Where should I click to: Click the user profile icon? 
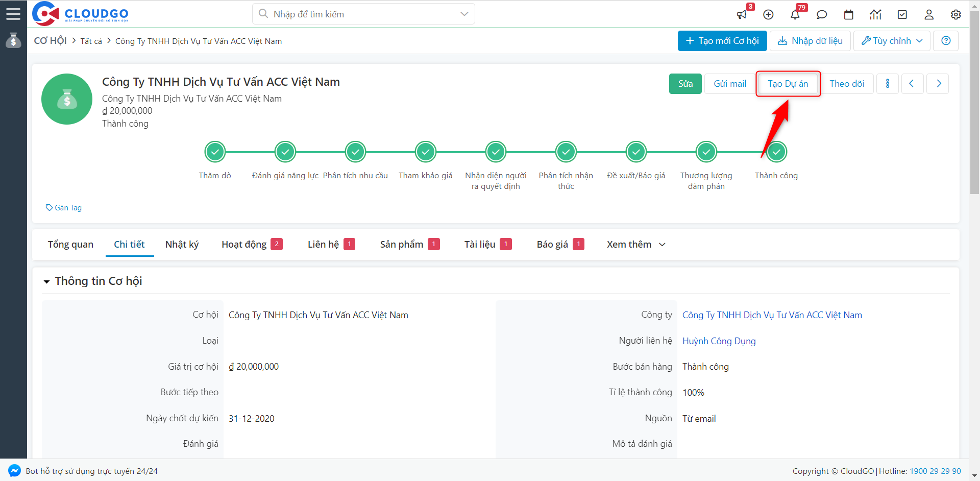(929, 14)
